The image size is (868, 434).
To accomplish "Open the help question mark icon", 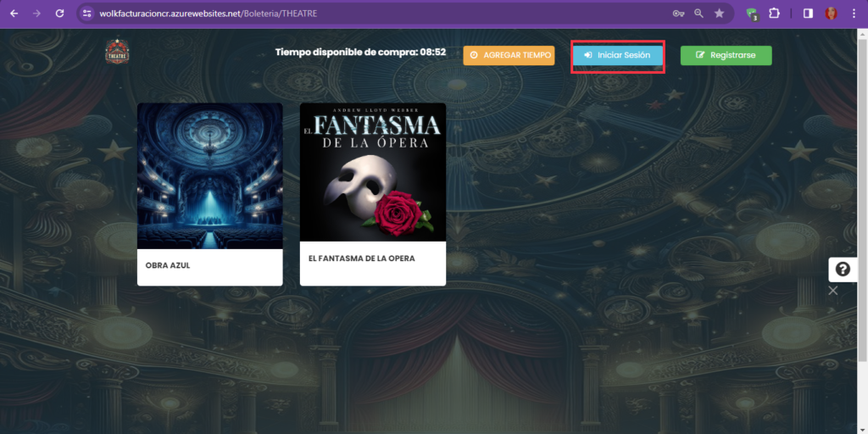I will (843, 270).
